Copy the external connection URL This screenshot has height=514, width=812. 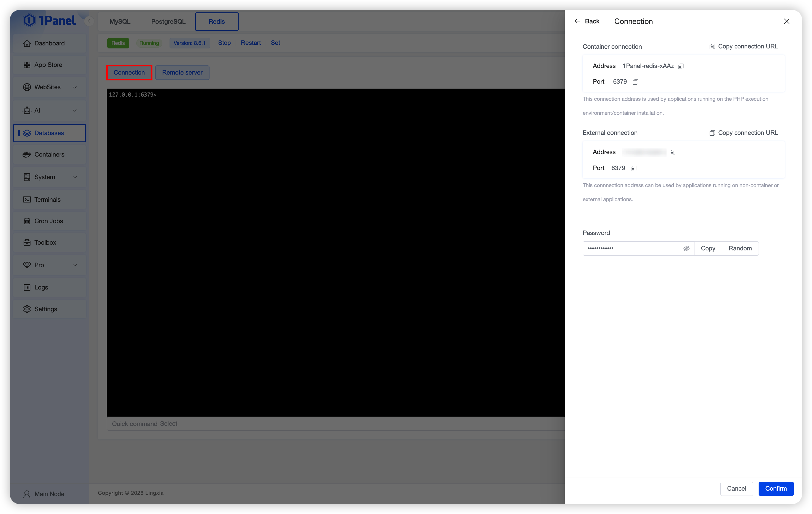(x=743, y=133)
